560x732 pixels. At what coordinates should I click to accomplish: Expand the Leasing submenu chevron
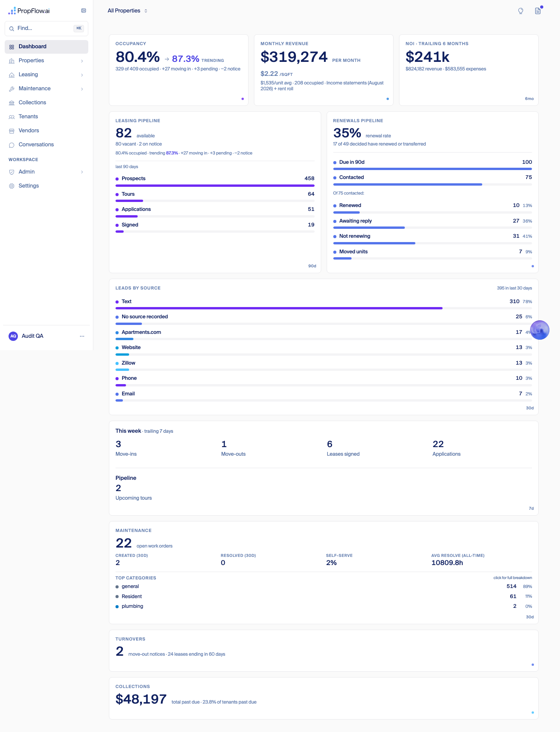pos(82,75)
